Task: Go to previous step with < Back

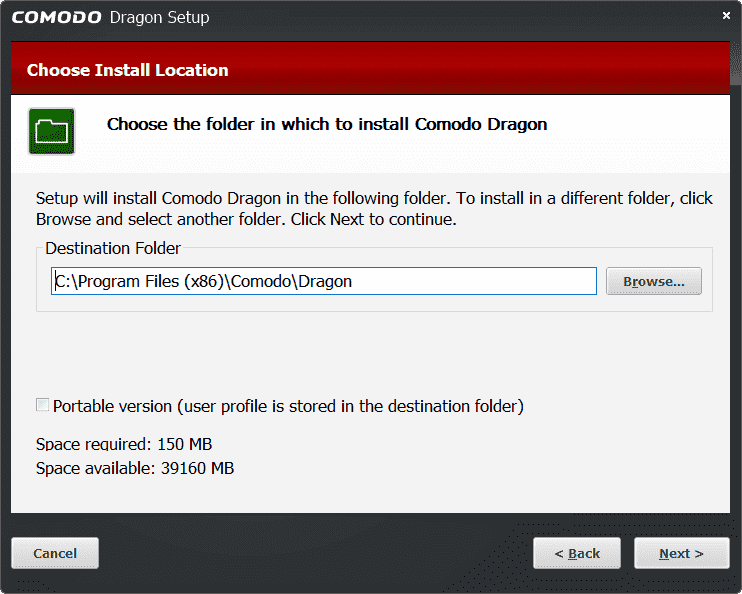Action: [x=577, y=553]
